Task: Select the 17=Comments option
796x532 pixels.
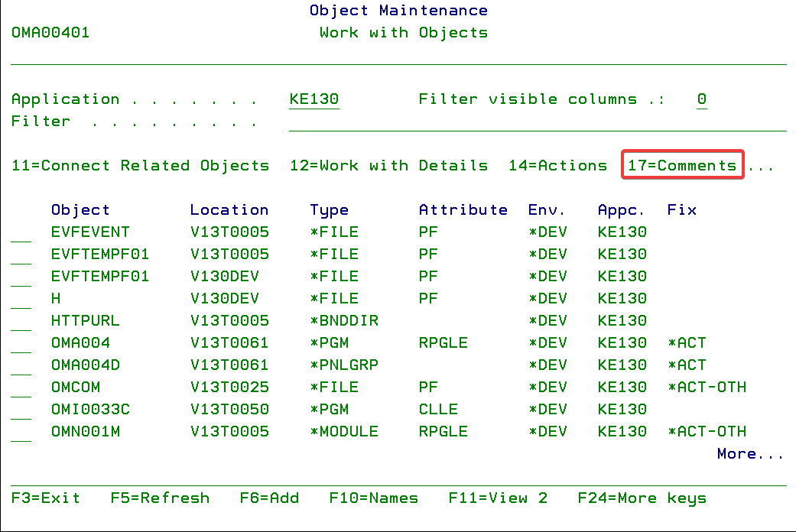Action: (682, 165)
